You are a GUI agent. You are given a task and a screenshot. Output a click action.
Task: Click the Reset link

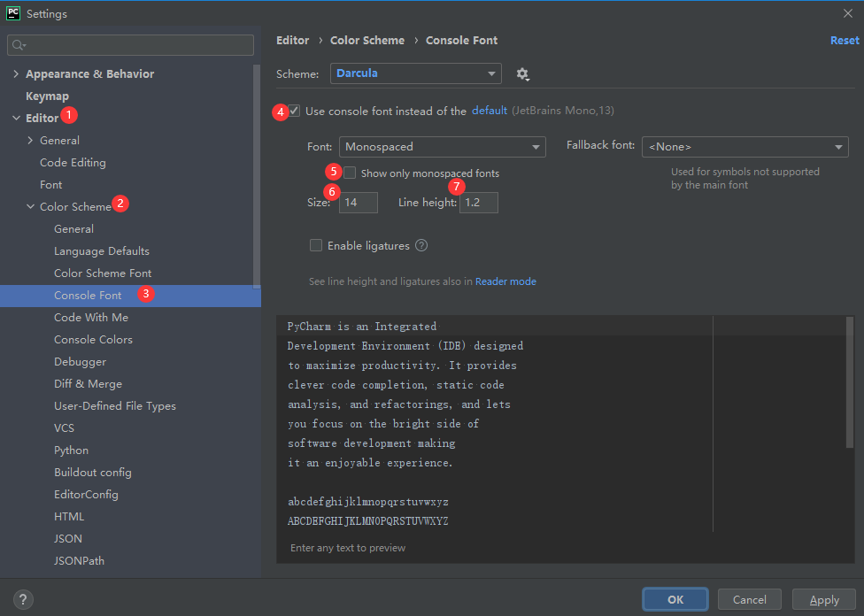845,40
